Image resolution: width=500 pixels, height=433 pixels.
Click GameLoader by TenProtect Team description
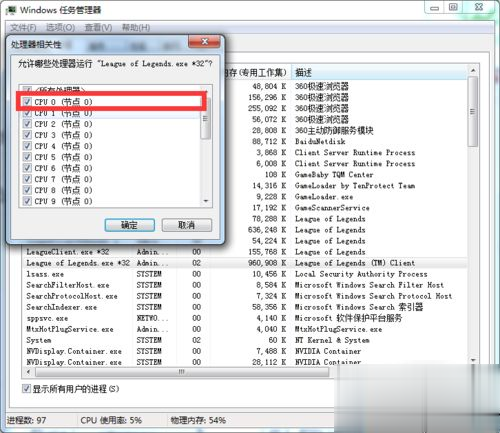click(355, 185)
